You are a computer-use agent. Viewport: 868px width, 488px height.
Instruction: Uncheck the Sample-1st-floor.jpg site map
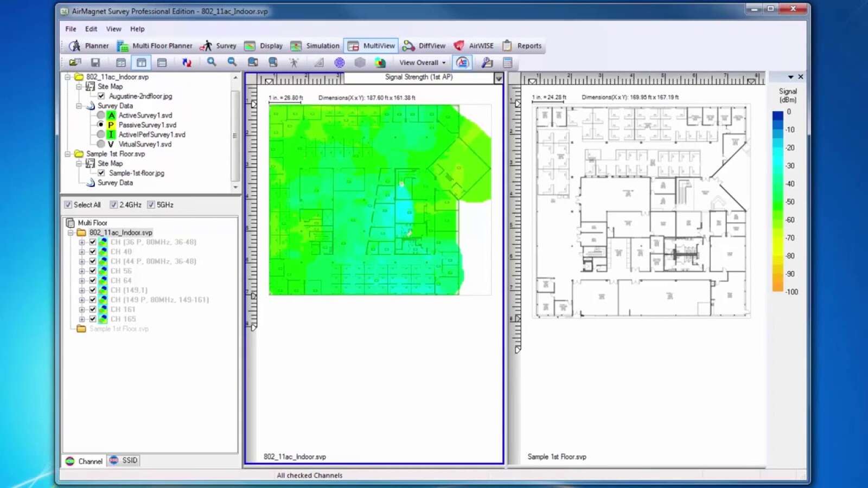(101, 173)
